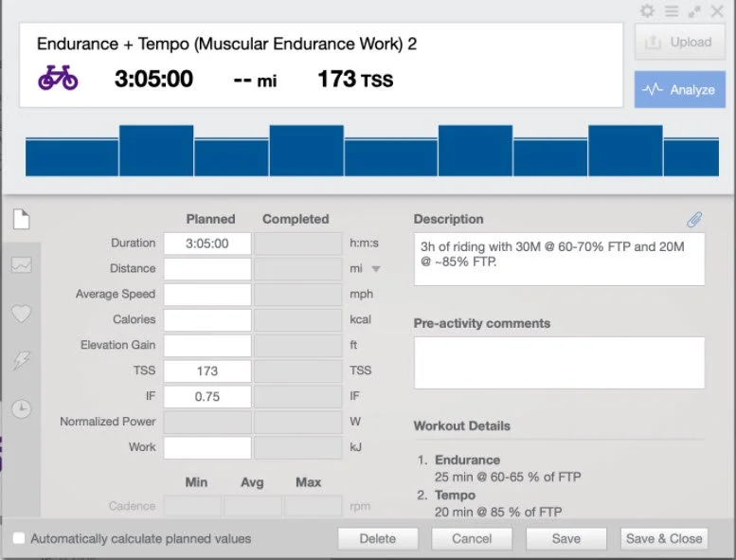736x560 pixels.
Task: Click the purple bike sport icon
Action: 58,78
